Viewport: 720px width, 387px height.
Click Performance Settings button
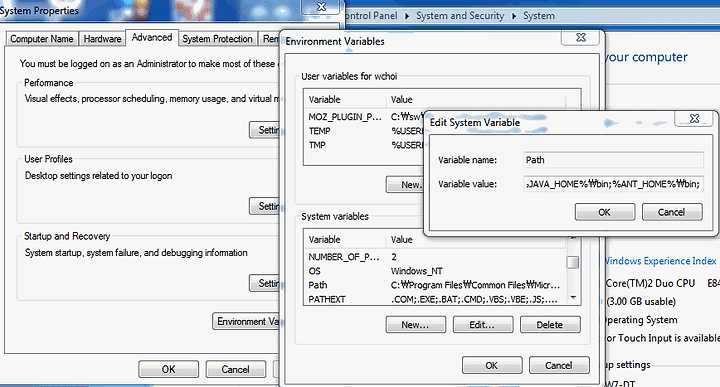point(265,130)
